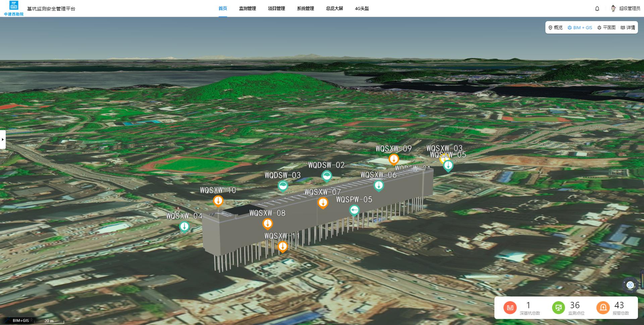Image resolution: width=644 pixels, height=325 pixels.
Task: Expand the collapsed left side panel
Action: [x=3, y=139]
